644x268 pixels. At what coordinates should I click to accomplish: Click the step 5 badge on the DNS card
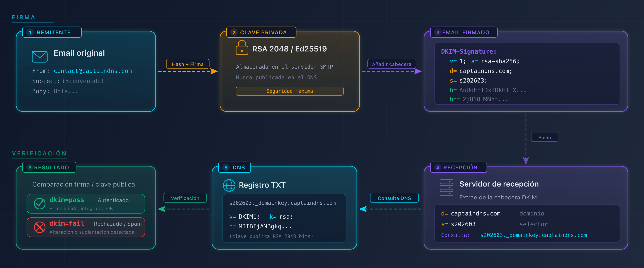pyautogui.click(x=226, y=167)
